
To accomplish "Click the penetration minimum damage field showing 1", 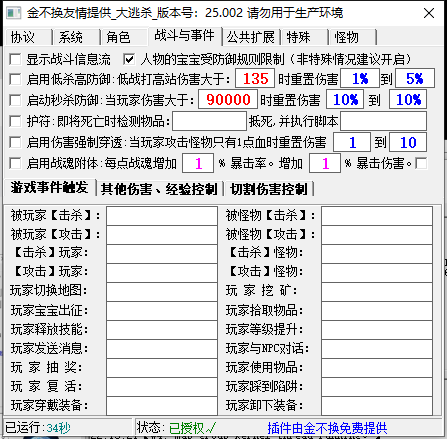I will pos(352,142).
